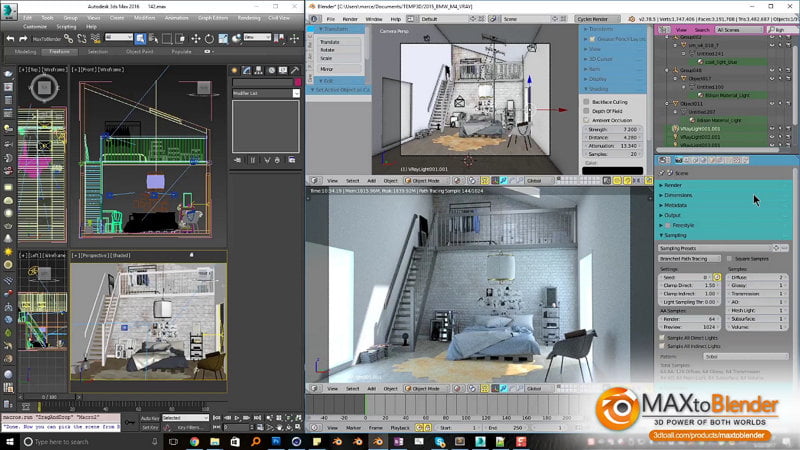Click the 3ds Max pin stack icon
The width and height of the screenshot is (800, 450).
tap(238, 160)
